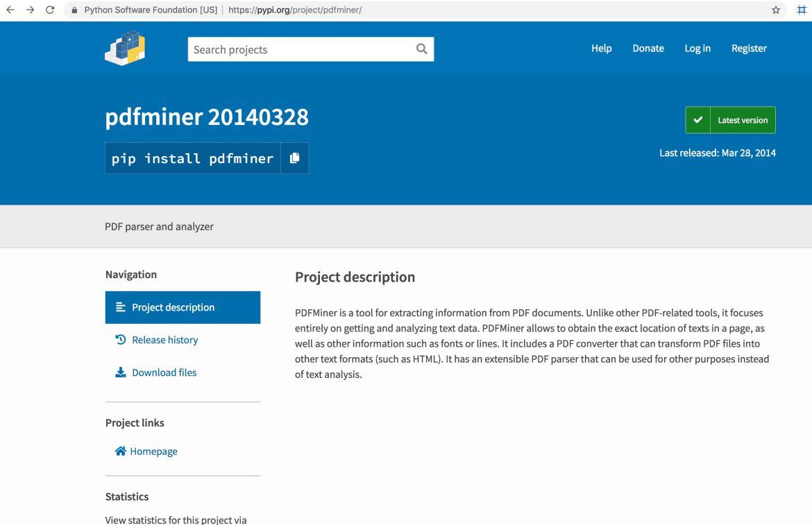The height and width of the screenshot is (525, 812).
Task: Click the PDF parser and analyzer summary
Action: pyautogui.click(x=159, y=227)
